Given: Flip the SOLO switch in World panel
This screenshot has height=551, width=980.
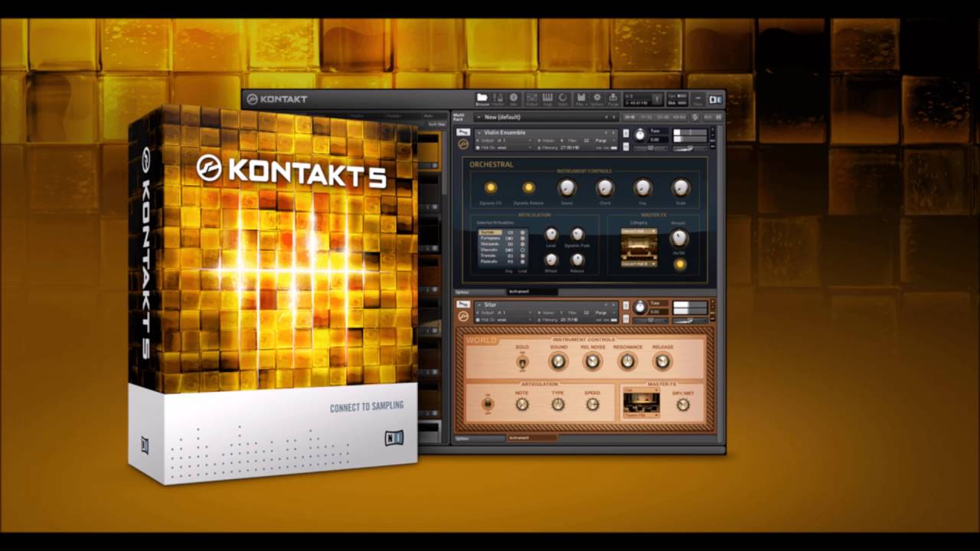Looking at the screenshot, I should coord(522,363).
